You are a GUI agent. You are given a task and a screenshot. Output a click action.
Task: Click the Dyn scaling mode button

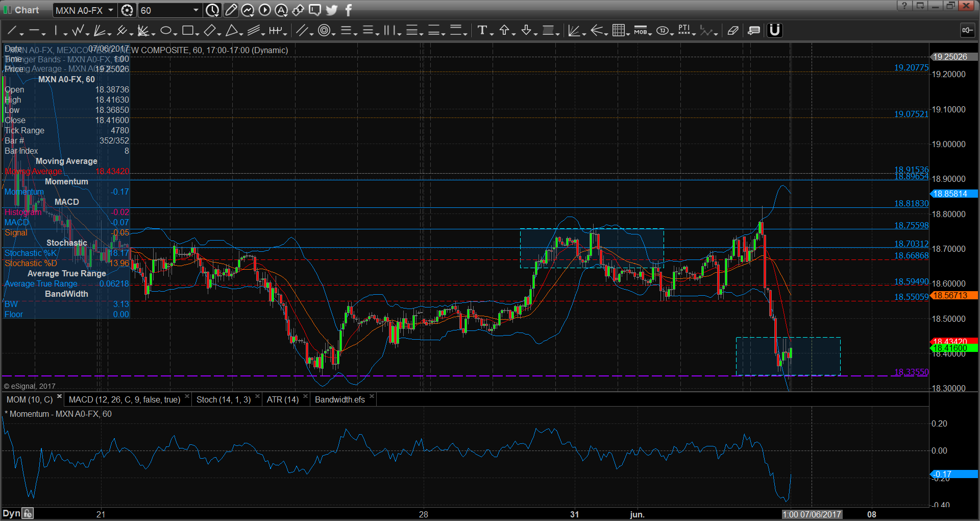[x=11, y=514]
